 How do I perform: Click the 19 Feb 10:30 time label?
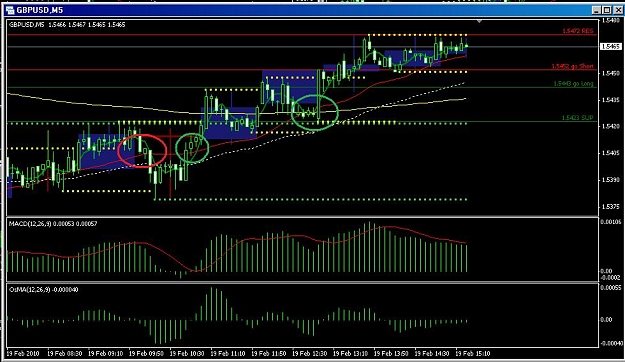[x=187, y=353]
